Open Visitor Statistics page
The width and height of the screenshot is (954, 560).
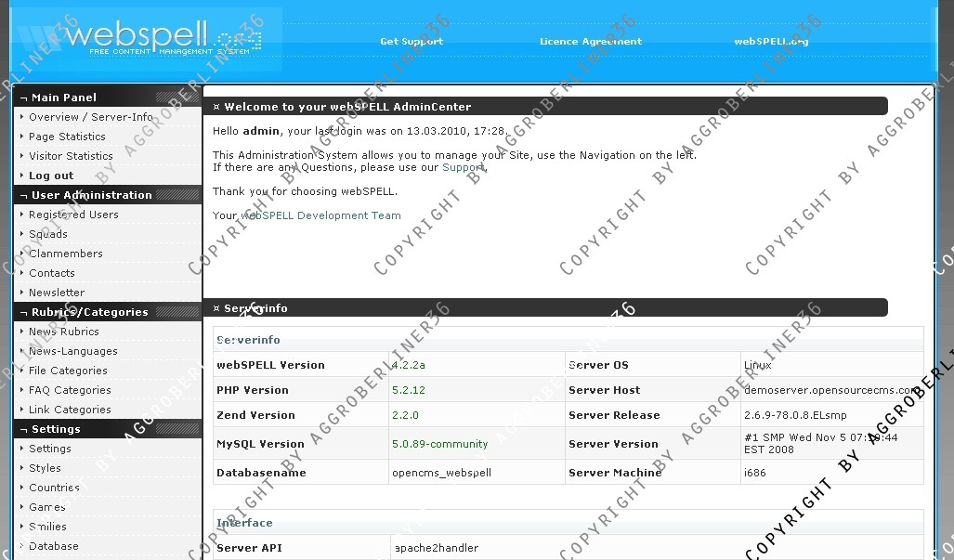point(71,156)
